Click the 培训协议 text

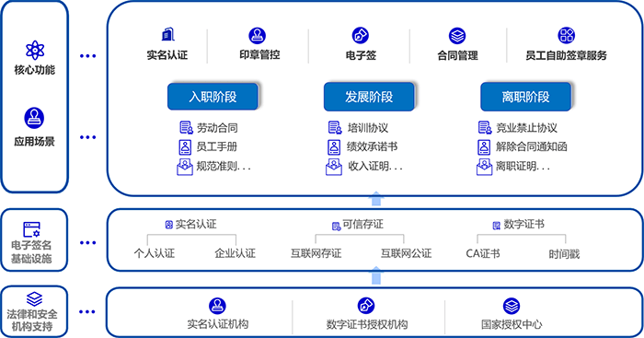pyautogui.click(x=368, y=128)
